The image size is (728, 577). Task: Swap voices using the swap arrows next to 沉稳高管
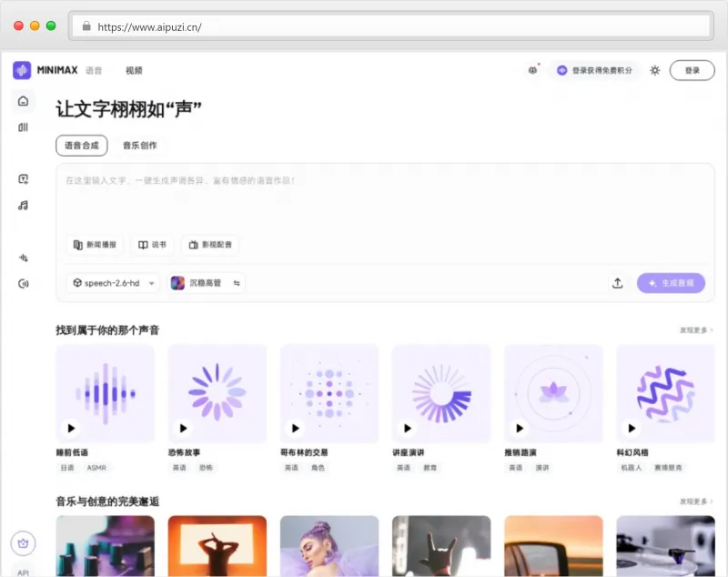pos(235,283)
